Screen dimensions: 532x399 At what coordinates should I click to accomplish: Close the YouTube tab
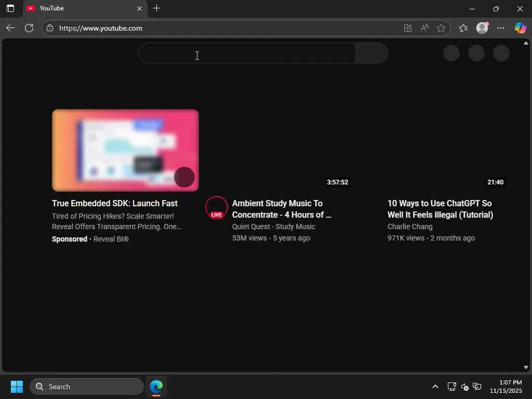[x=139, y=8]
